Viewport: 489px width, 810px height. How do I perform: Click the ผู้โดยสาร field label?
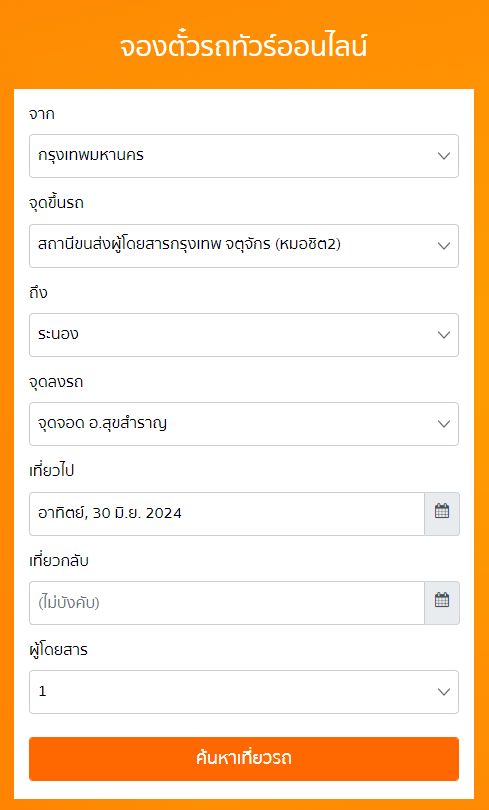coord(58,650)
